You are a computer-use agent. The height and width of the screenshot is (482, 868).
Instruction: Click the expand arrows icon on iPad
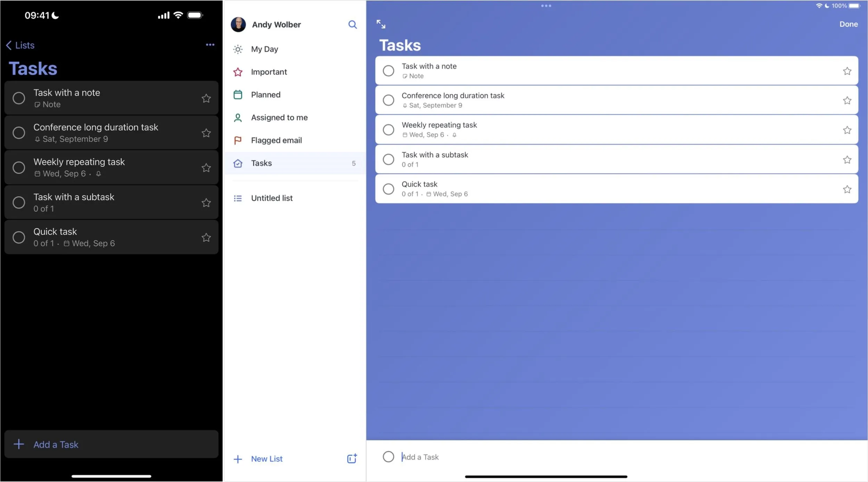pos(381,24)
